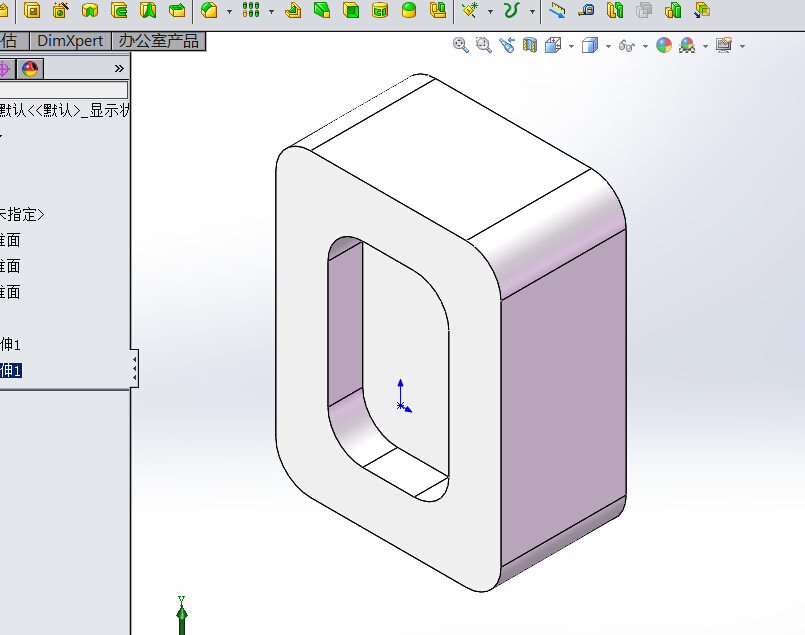This screenshot has height=635, width=805.
Task: Select the Draft tool
Action: click(322, 10)
